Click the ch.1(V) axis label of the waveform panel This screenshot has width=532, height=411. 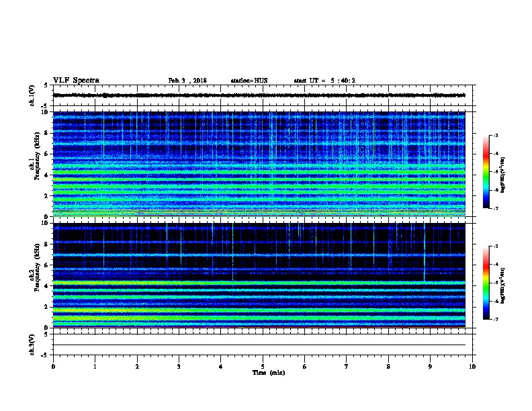click(x=32, y=95)
